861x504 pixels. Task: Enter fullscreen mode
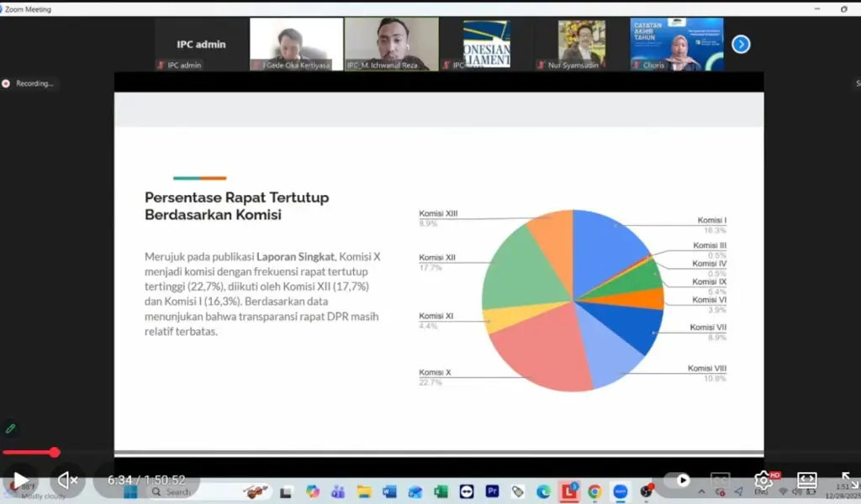(x=849, y=480)
